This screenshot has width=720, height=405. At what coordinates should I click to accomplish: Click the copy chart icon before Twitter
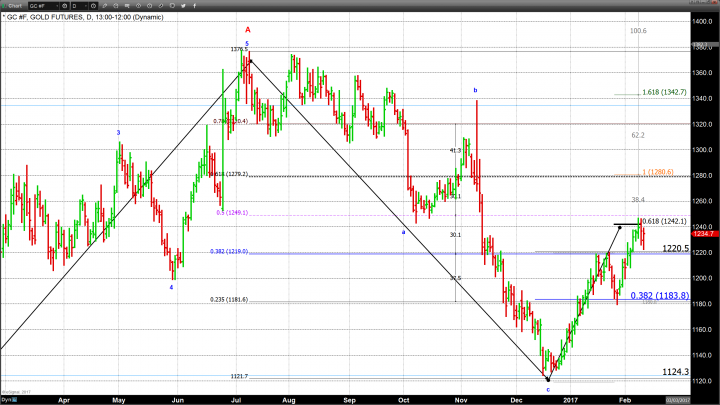click(172, 5)
